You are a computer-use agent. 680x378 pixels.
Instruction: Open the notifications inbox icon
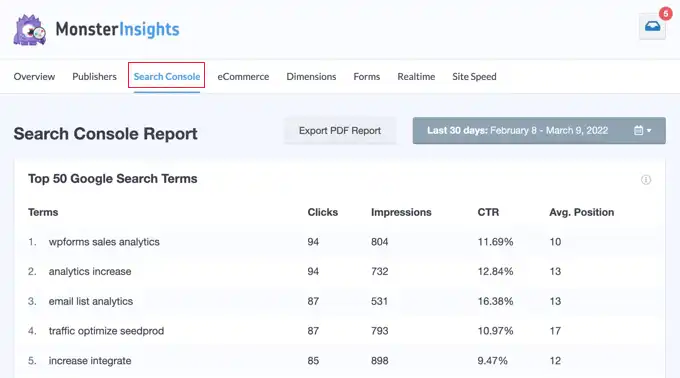[x=652, y=26]
